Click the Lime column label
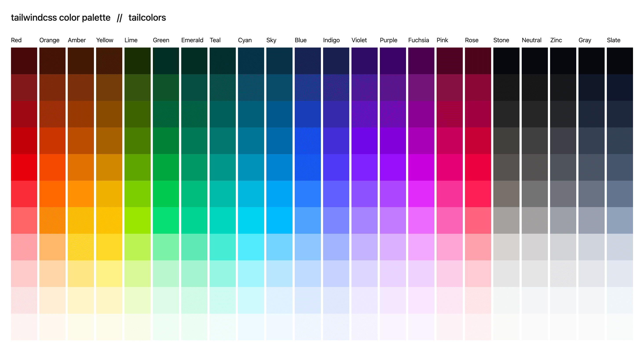Screen dimensions: 644x364 pos(131,40)
